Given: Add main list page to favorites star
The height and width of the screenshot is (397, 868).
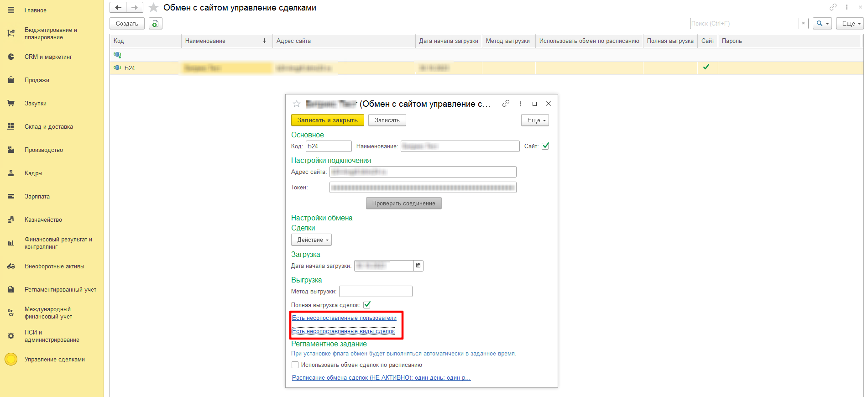Looking at the screenshot, I should tap(154, 8).
